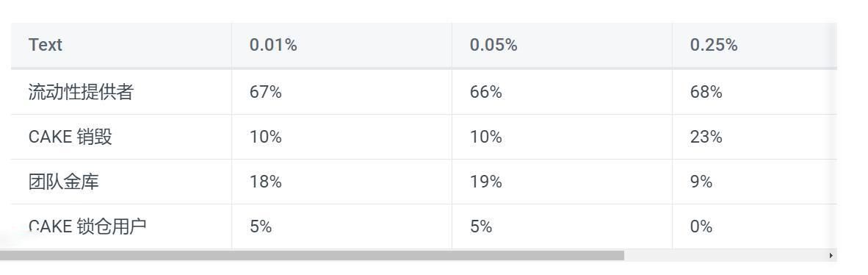The image size is (868, 275).
Task: Click the 团队金库 row label
Action: 64,182
